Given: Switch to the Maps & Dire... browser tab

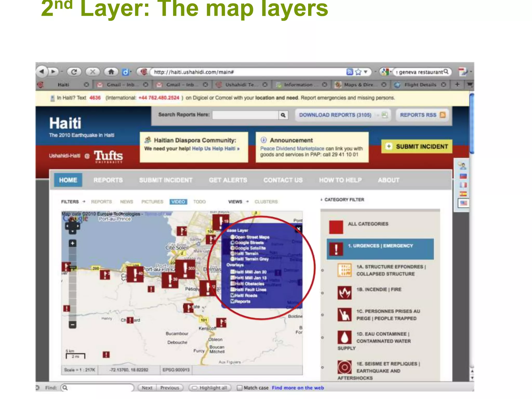Looking at the screenshot, I should (x=361, y=85).
